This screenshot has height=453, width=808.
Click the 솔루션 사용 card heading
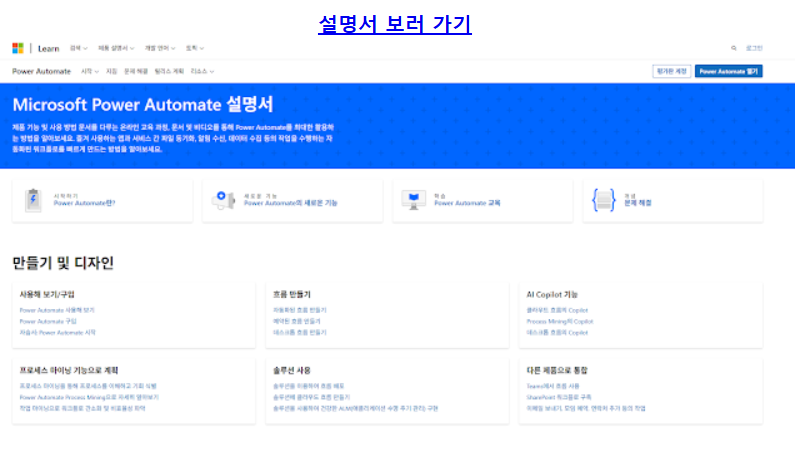[x=292, y=370]
